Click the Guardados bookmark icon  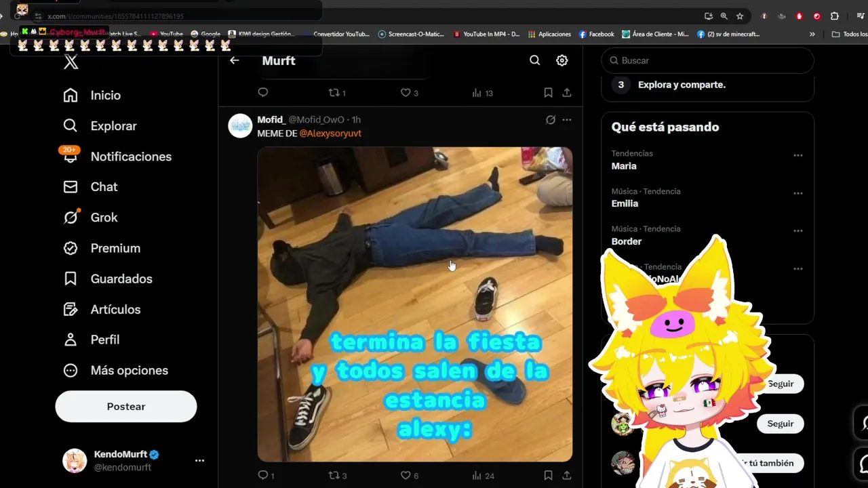[x=71, y=279]
